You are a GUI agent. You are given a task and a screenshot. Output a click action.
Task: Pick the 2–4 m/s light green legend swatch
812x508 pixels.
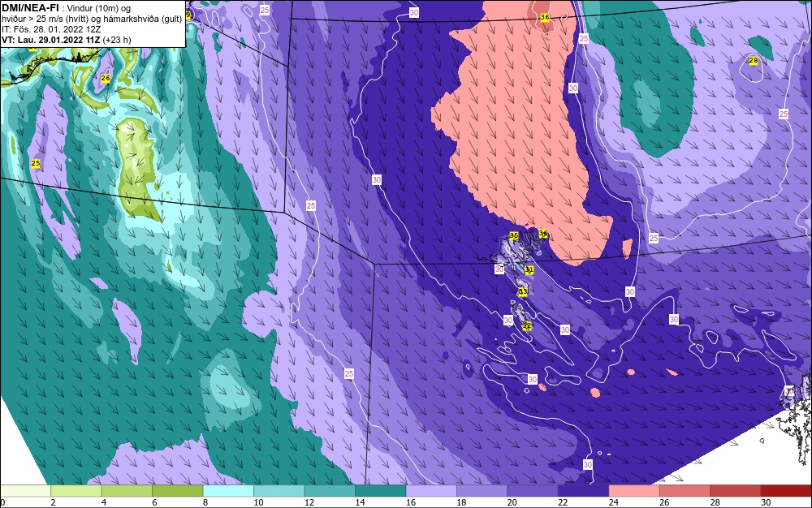point(76,491)
